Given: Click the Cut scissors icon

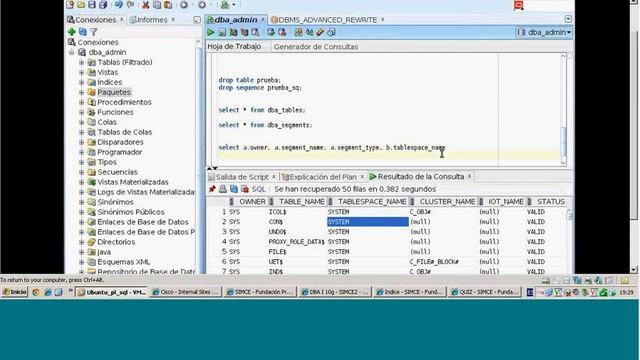Looking at the screenshot, I should (x=146, y=5).
